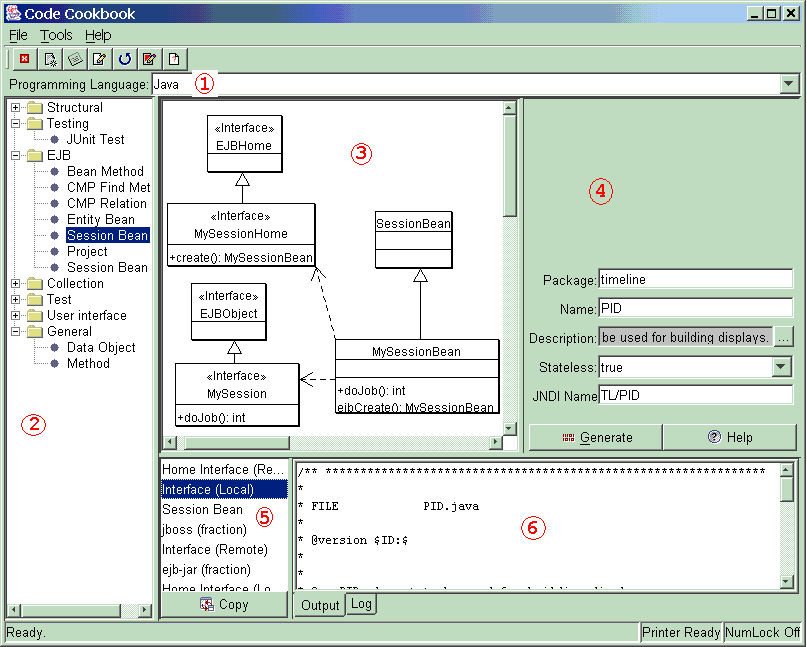Click into the Package input field
Viewport: 807px width, 647px height.
[695, 279]
